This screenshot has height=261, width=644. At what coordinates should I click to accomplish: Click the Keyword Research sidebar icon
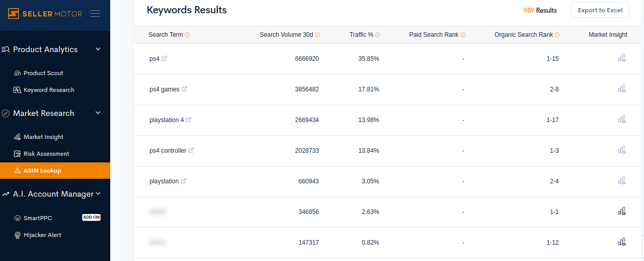coord(17,90)
